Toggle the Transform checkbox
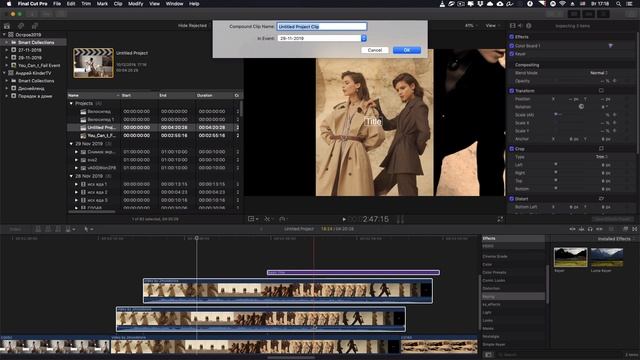The height and width of the screenshot is (360, 640). tap(511, 91)
